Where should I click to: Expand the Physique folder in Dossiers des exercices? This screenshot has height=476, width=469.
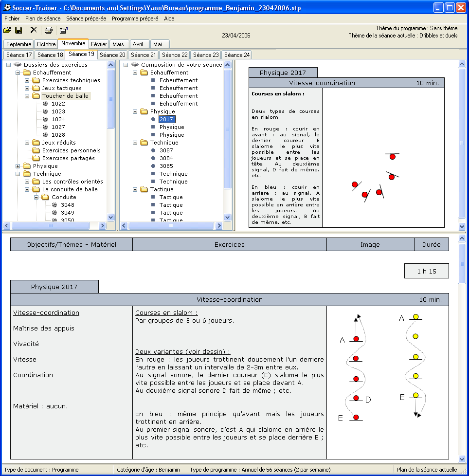[18, 166]
